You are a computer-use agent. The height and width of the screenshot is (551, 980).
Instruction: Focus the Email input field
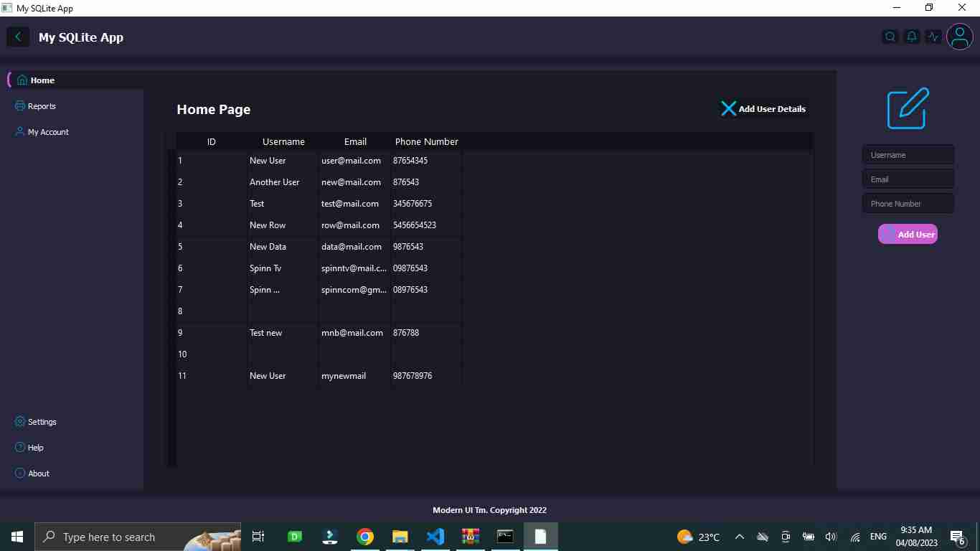tap(908, 179)
